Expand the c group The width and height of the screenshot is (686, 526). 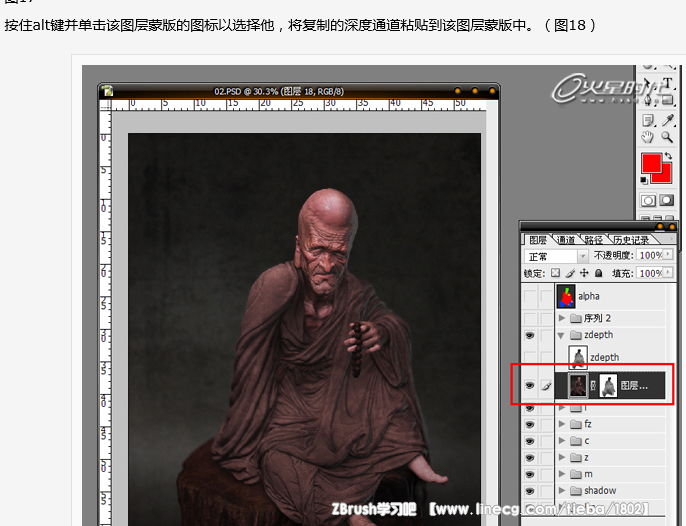click(x=562, y=440)
